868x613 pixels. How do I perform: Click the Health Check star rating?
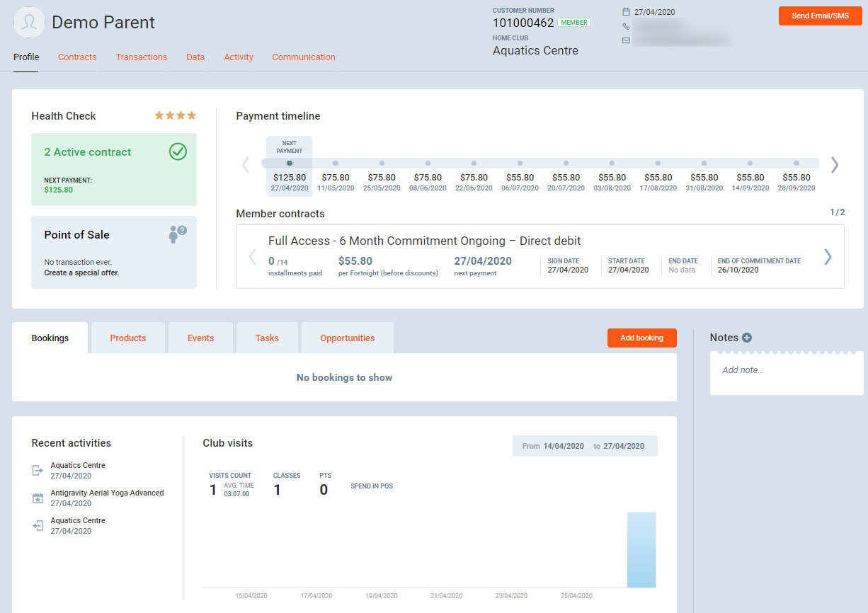[x=175, y=115]
